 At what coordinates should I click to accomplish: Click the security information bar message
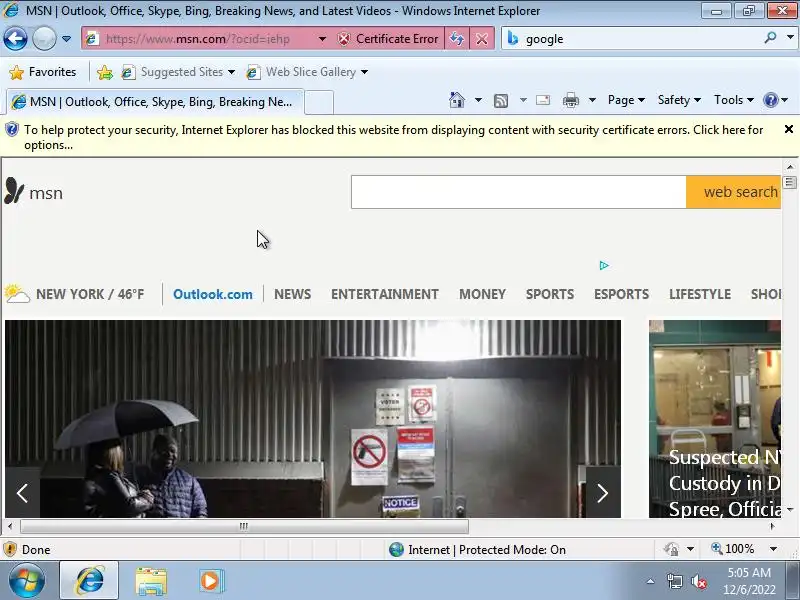393,137
